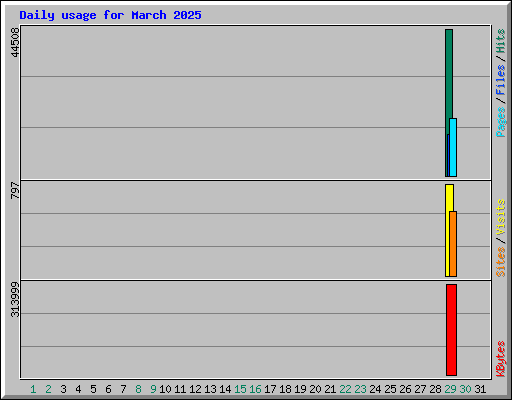Click day label 20 on the axis
Image resolution: width=512 pixels, height=400 pixels.
pos(315,389)
